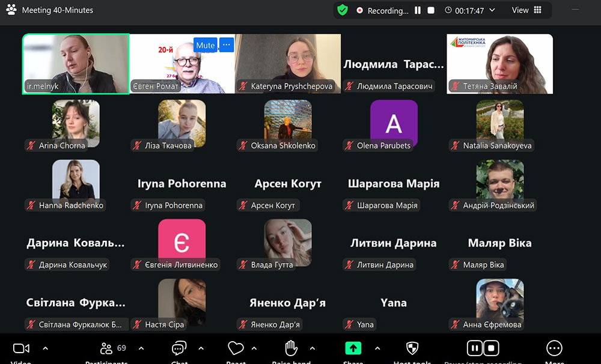Open the More options icon

[554, 348]
